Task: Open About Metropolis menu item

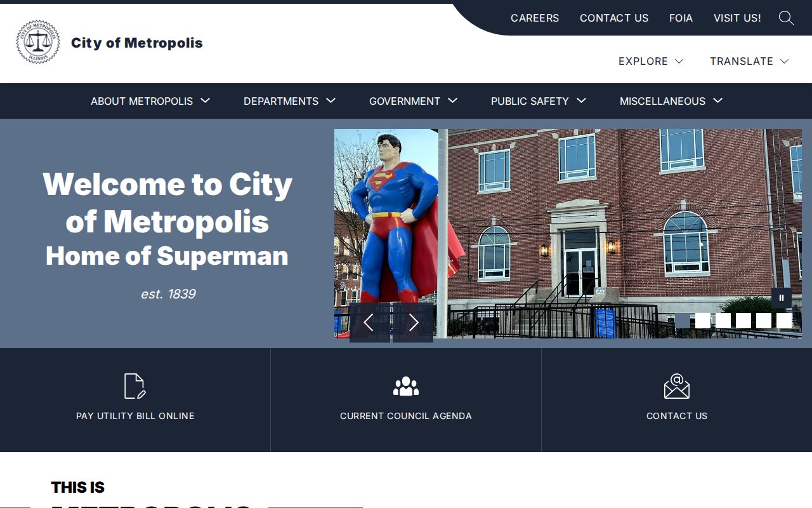Action: tap(142, 101)
